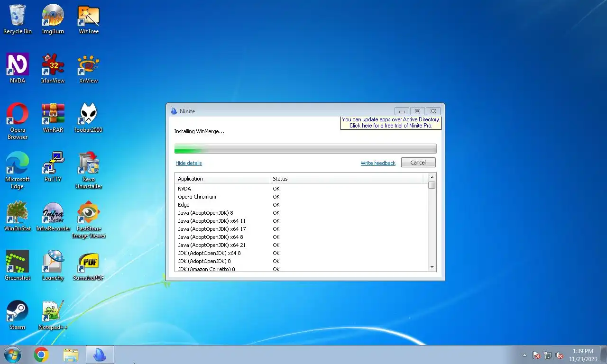Click the Action Center flag tray icon
Screen dimensions: 607x364
pyautogui.click(x=536, y=355)
